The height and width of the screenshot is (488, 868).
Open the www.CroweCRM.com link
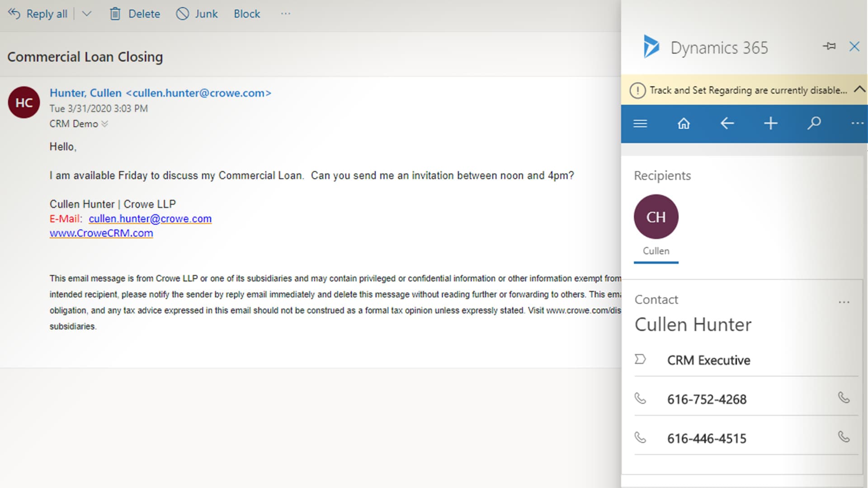point(101,233)
